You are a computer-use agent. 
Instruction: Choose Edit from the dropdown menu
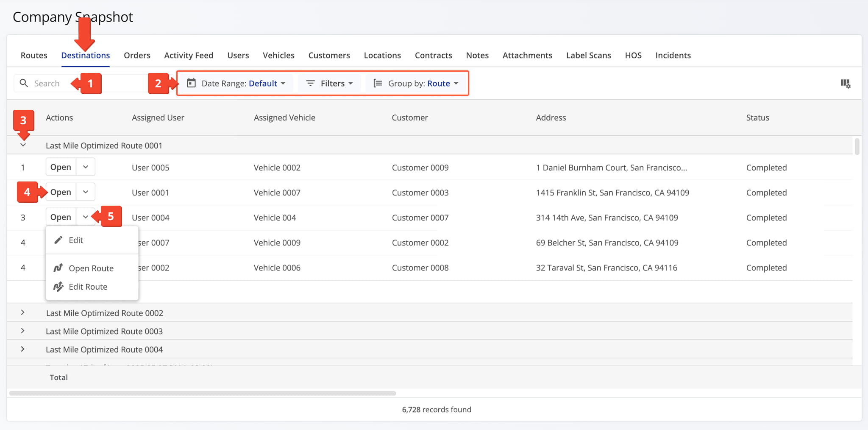pyautogui.click(x=92, y=240)
